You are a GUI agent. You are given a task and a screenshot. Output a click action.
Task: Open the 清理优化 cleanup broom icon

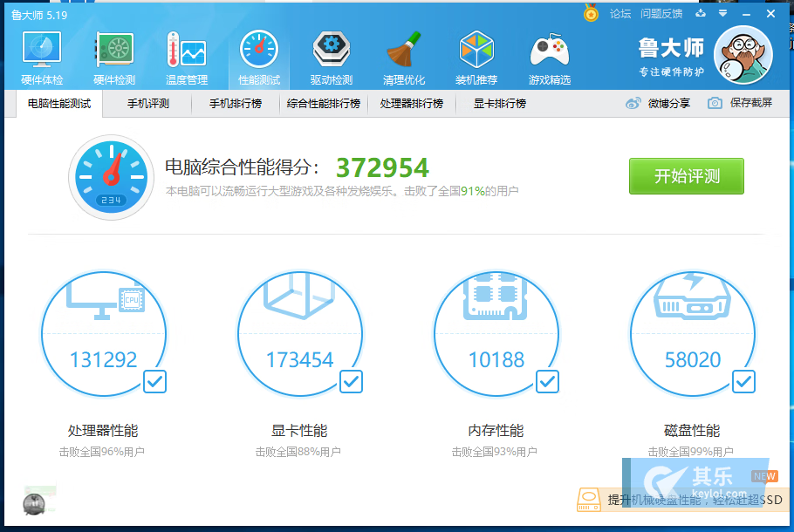(404, 58)
